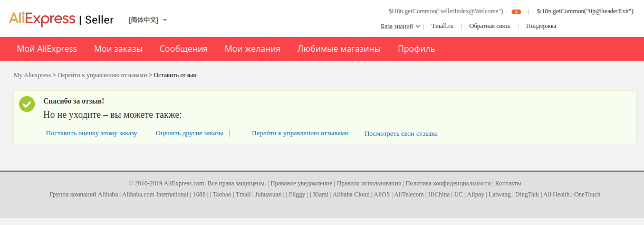
Task: Click the sellerIndex@Welcome header text
Action: point(446,11)
